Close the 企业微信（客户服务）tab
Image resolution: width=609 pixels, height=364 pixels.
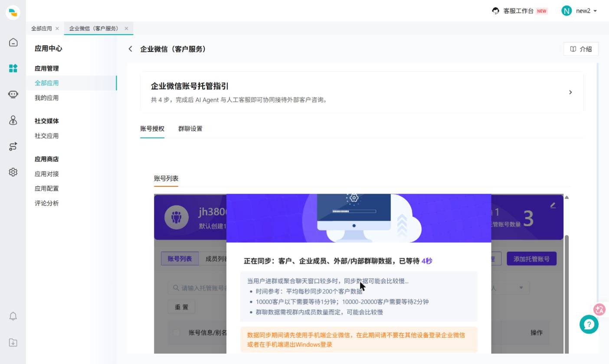click(126, 29)
